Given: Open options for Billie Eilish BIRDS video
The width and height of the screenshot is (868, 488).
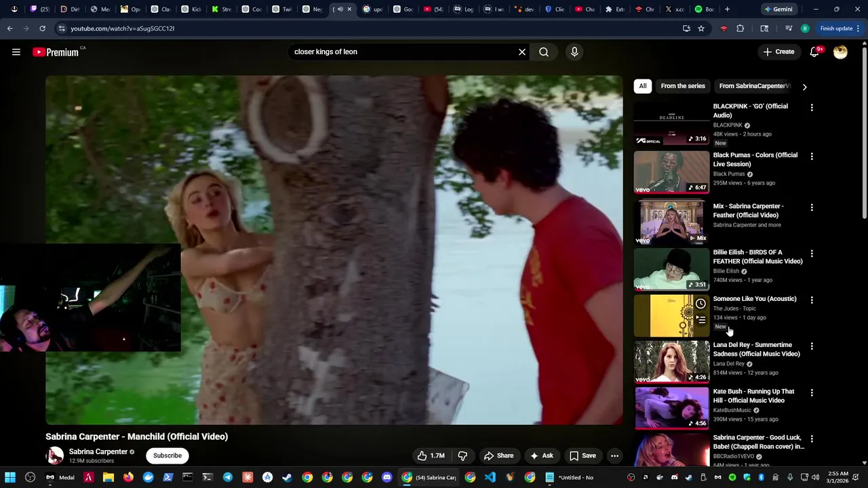Looking at the screenshot, I should (812, 253).
